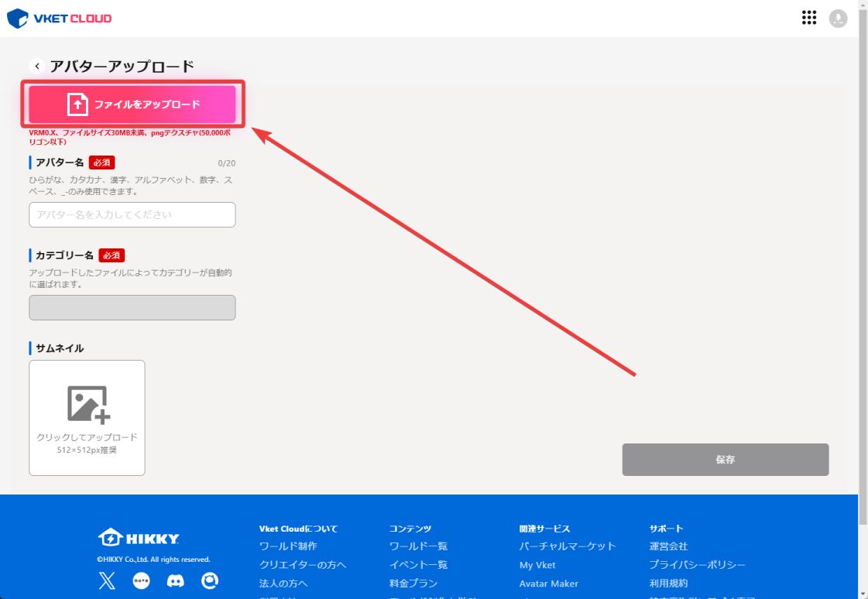Open the fourth round social icon in footer

pos(210,581)
